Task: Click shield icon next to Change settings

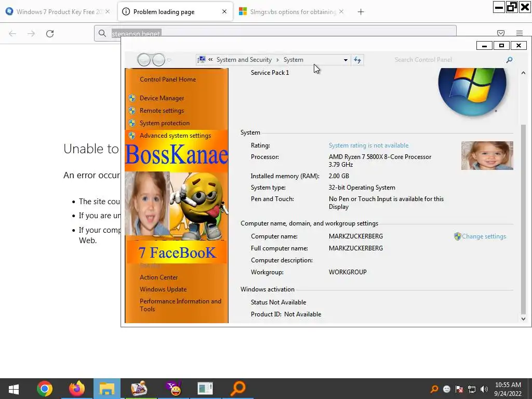Action: click(x=457, y=236)
